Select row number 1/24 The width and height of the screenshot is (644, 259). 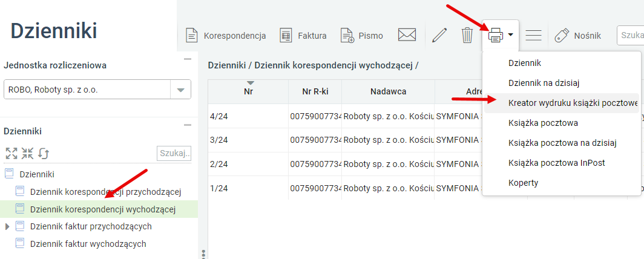coord(218,188)
